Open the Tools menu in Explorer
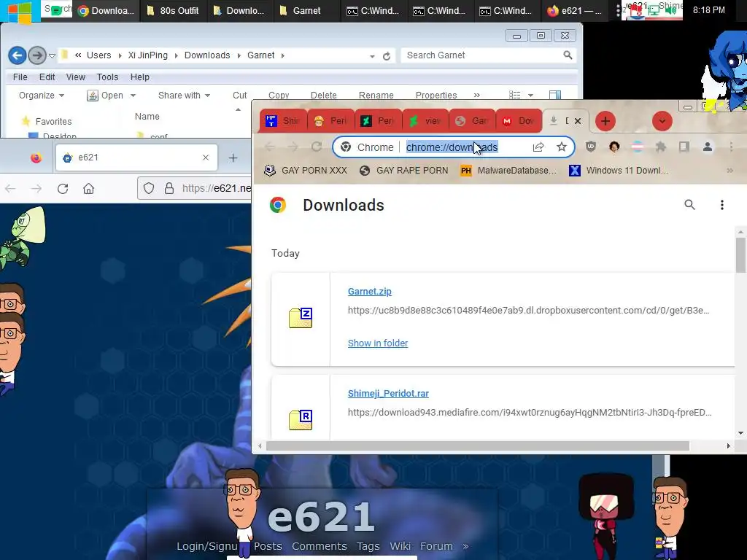This screenshot has width=747, height=560. pos(107,77)
